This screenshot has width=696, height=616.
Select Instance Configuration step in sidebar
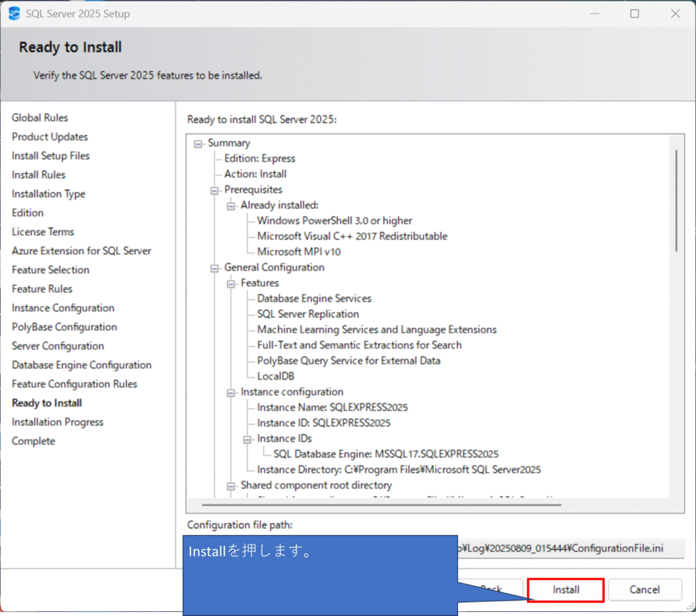click(63, 308)
